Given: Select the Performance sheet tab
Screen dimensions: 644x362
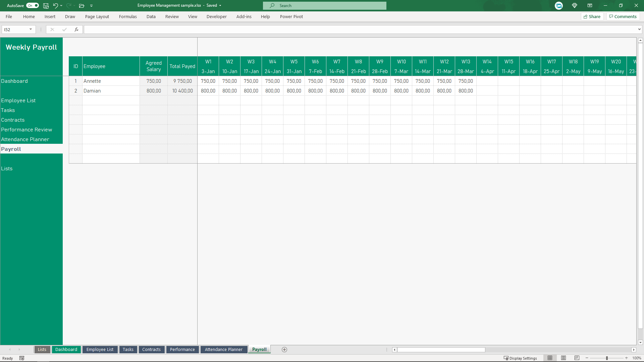Looking at the screenshot, I should coord(182,349).
